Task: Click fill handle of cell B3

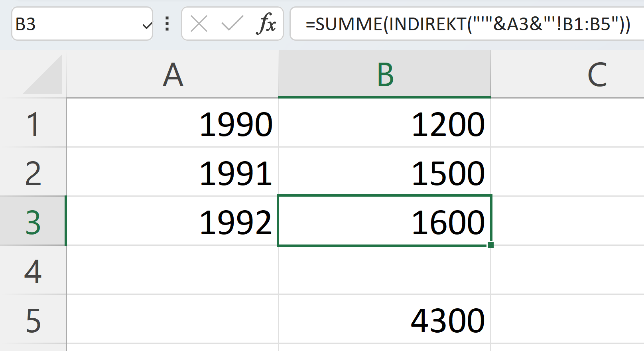Action: click(x=490, y=245)
